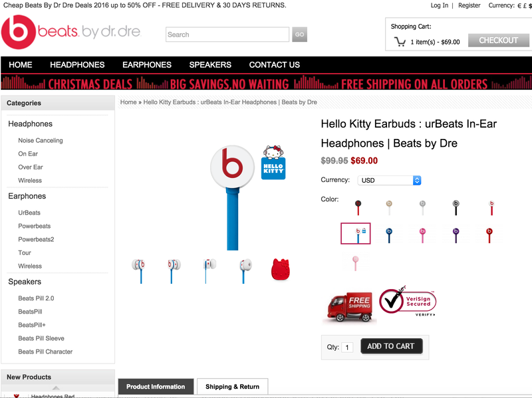This screenshot has width=532, height=398.
Task: Verify the VeriSign Secured badge
Action: tap(408, 302)
